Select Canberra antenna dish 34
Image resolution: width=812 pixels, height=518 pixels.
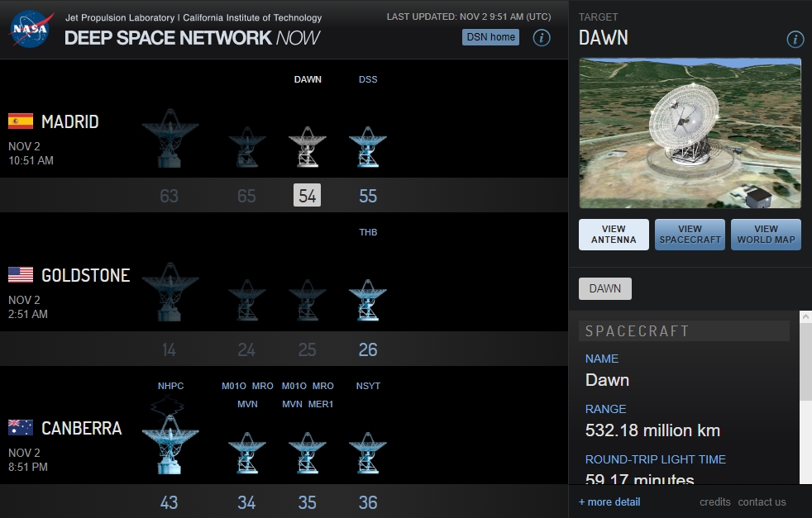247,454
